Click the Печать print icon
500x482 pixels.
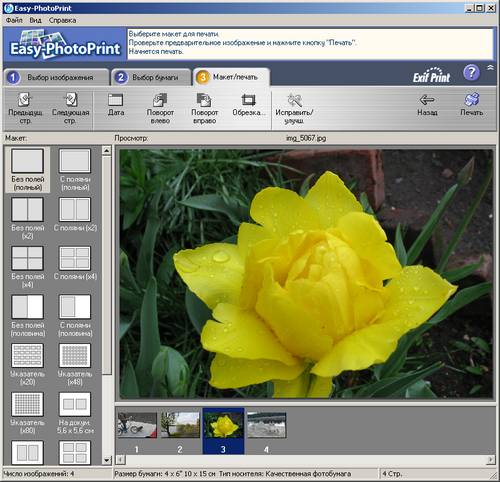tap(472, 105)
